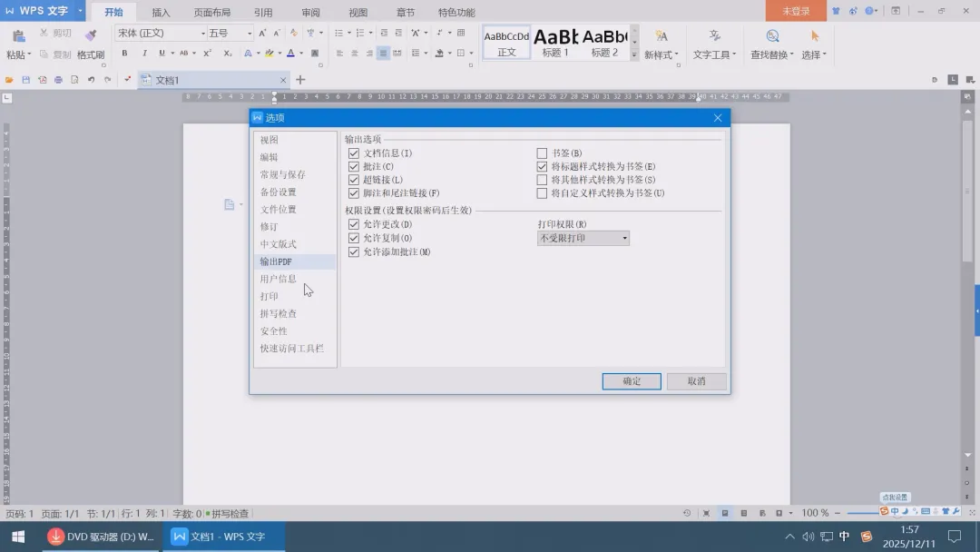Click the justify alignment icon
Viewport: 980px width, 552px height.
tap(383, 54)
